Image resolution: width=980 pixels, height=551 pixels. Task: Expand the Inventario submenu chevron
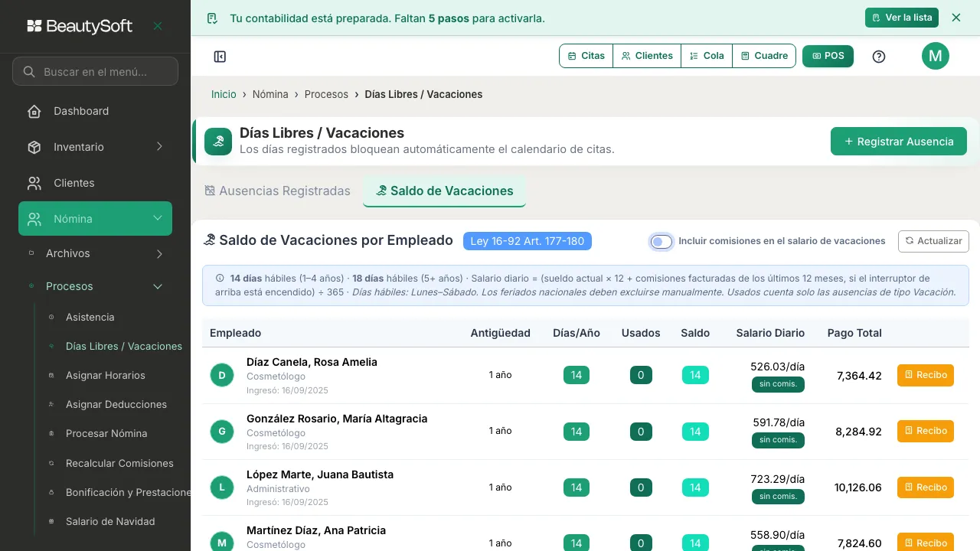click(159, 147)
